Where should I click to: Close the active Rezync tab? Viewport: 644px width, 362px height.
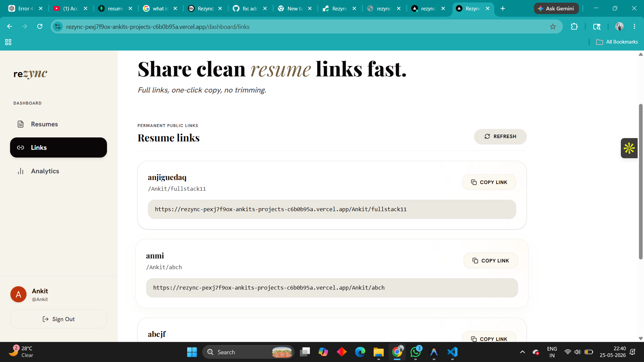point(488,8)
